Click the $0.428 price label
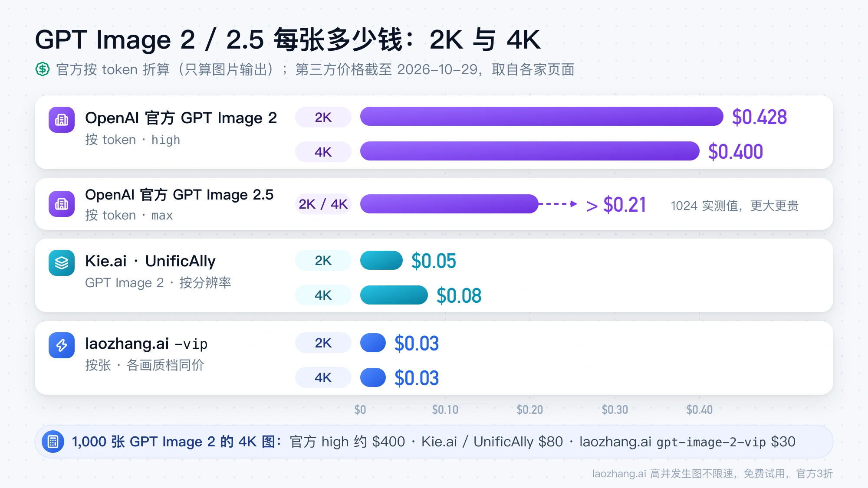Viewport: 868px width, 488px height. [759, 117]
